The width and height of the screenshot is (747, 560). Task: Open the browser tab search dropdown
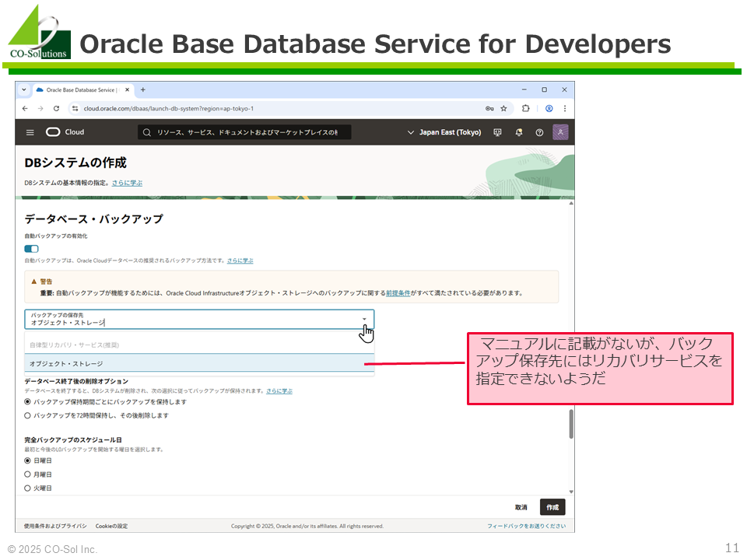24,89
